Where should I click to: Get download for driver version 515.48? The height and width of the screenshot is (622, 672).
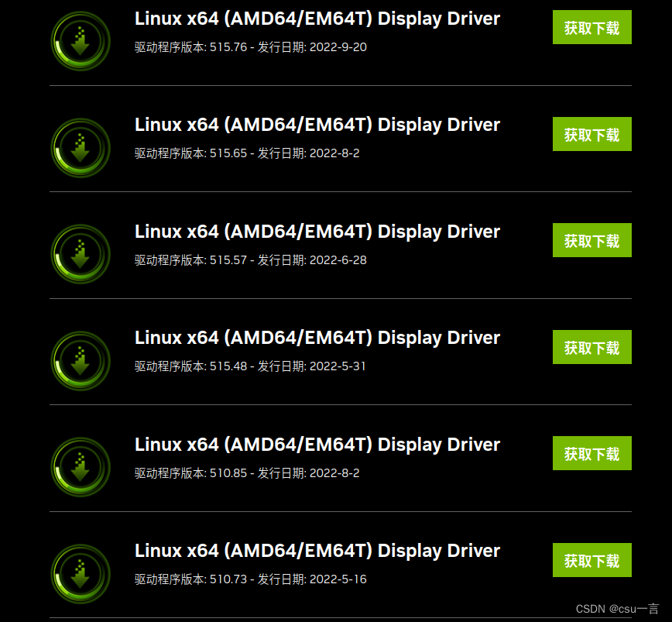591,347
